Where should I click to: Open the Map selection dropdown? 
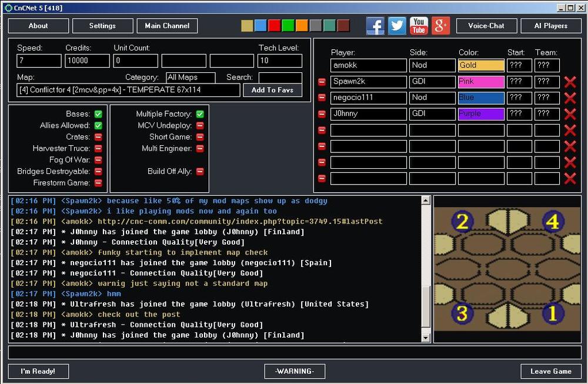(x=128, y=90)
